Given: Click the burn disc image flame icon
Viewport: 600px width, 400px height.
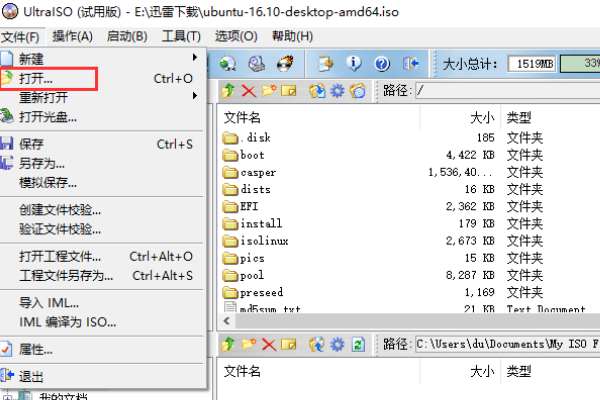Looking at the screenshot, I should pos(285,64).
